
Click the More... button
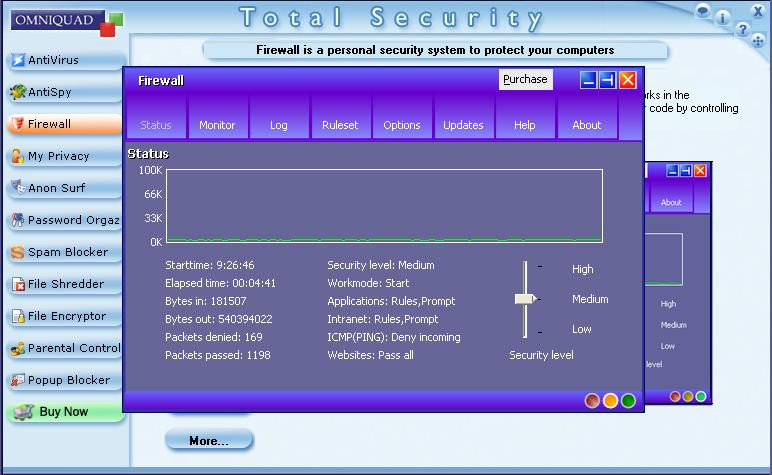(x=209, y=441)
